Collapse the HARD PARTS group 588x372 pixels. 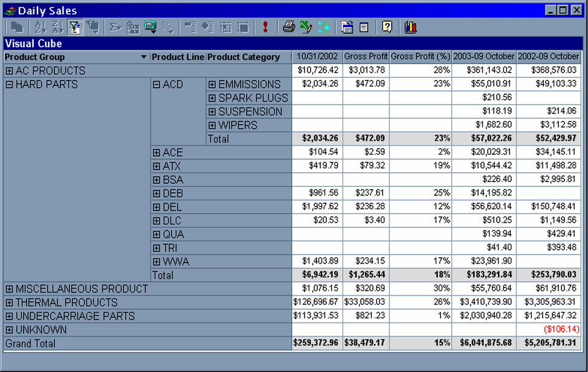click(9, 85)
